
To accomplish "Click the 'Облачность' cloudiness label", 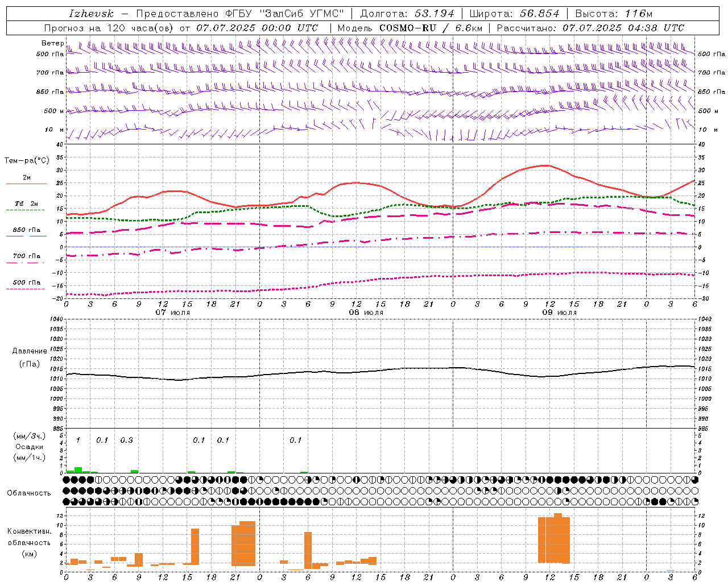I will [x=29, y=493].
